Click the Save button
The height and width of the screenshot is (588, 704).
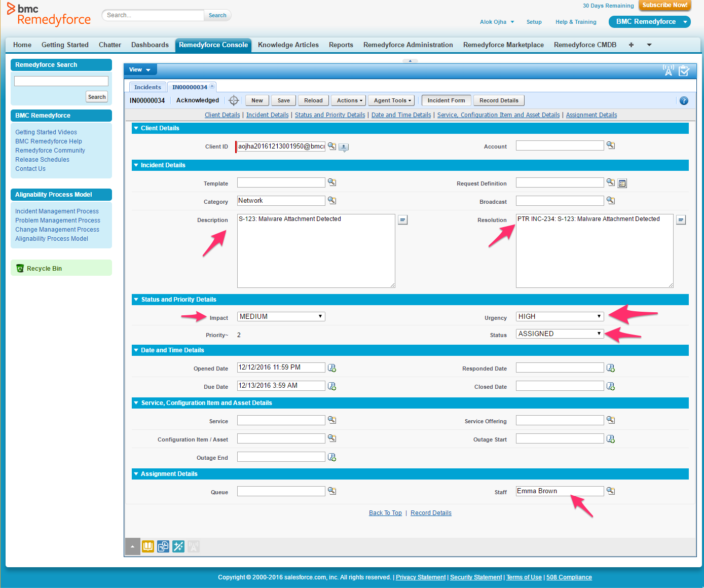pyautogui.click(x=284, y=100)
